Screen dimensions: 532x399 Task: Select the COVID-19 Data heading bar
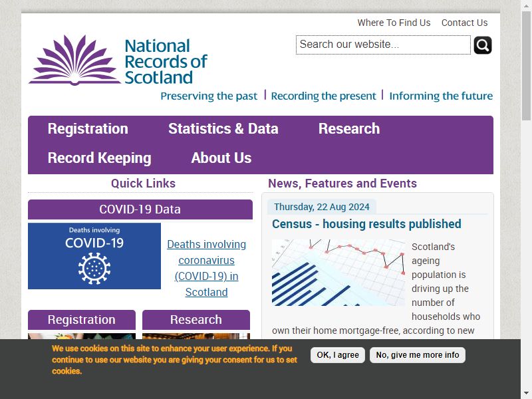tap(140, 209)
